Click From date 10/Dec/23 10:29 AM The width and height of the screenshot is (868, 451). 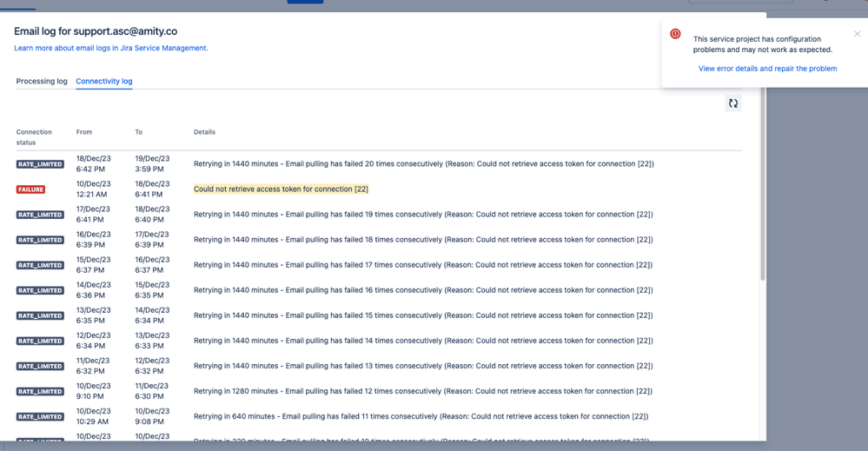93,416
